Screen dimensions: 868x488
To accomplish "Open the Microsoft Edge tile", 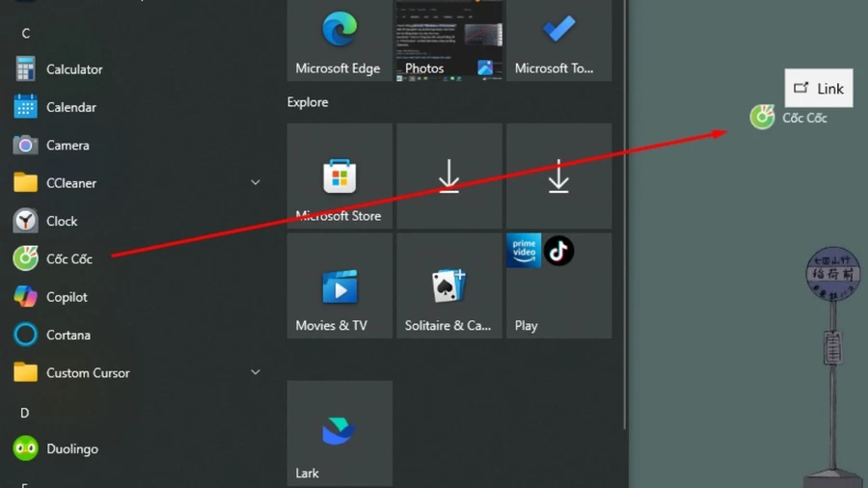I will point(339,41).
